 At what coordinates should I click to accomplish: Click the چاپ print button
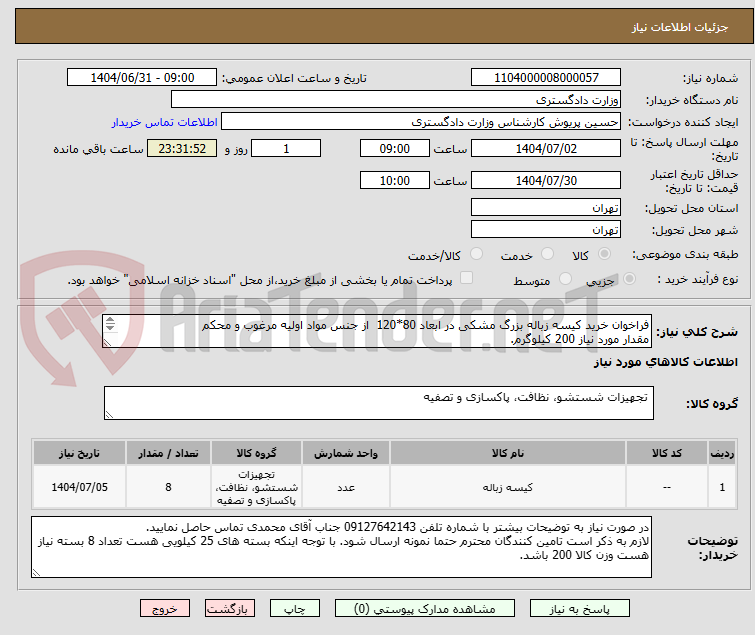coord(295,609)
